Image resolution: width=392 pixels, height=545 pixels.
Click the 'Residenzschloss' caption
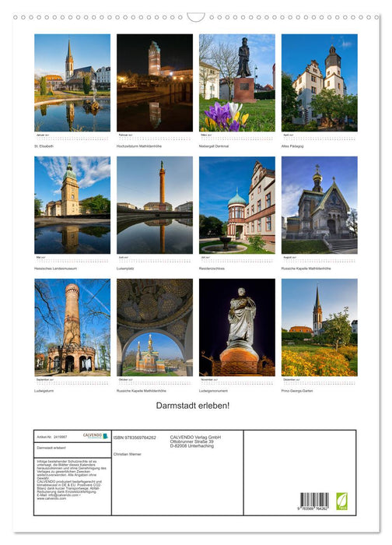tap(212, 269)
